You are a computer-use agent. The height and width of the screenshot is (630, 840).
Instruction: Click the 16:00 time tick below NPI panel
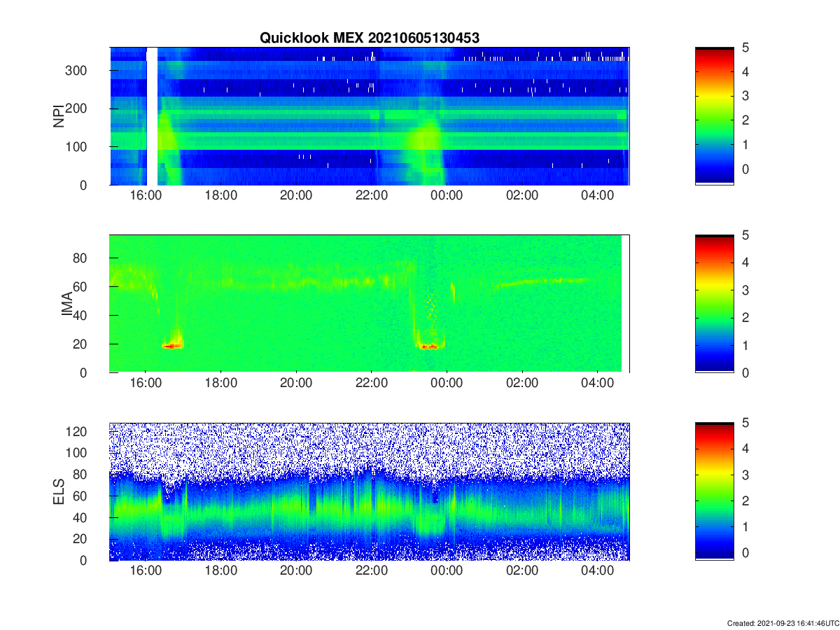click(145, 195)
